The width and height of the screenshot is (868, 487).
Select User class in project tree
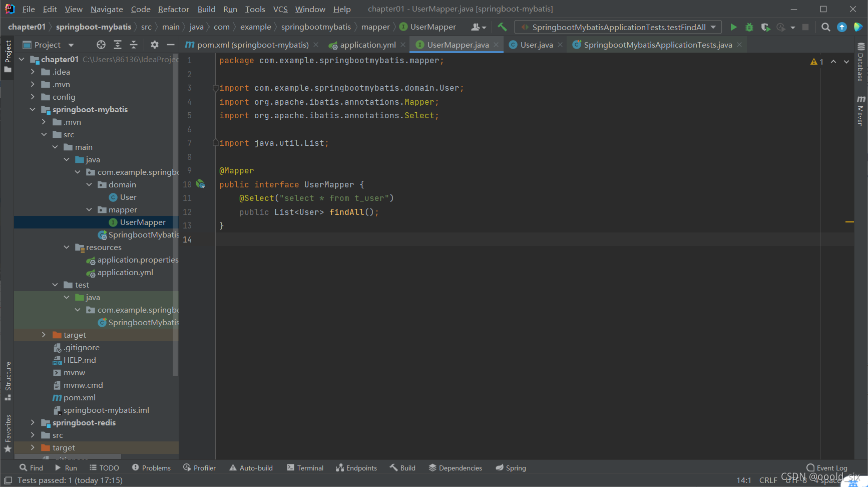(x=128, y=197)
